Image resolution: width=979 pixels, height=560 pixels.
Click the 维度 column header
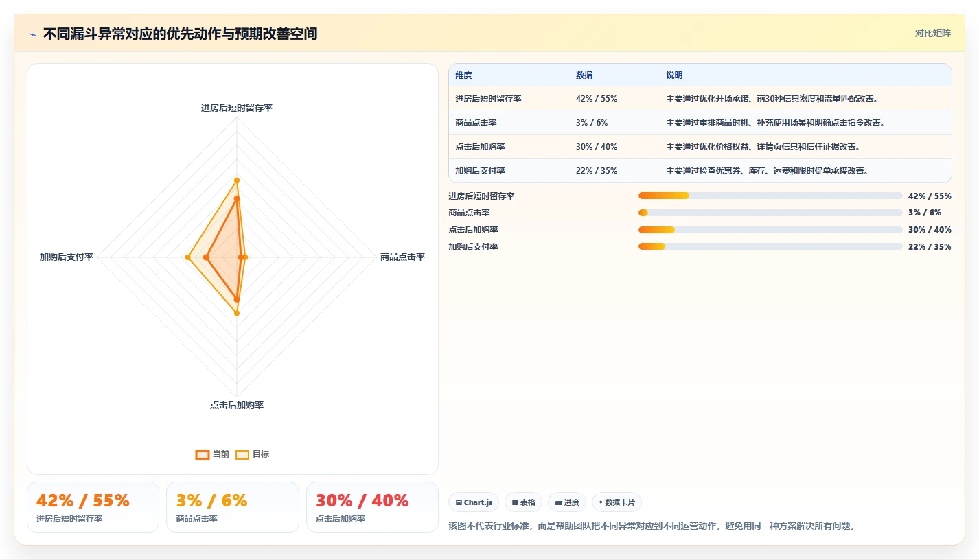pos(463,75)
